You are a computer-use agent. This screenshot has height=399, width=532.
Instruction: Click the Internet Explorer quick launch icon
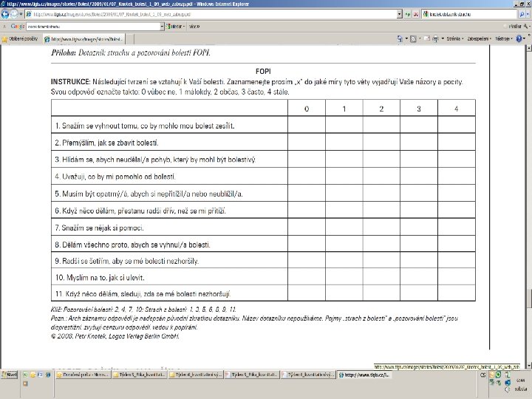point(48,375)
